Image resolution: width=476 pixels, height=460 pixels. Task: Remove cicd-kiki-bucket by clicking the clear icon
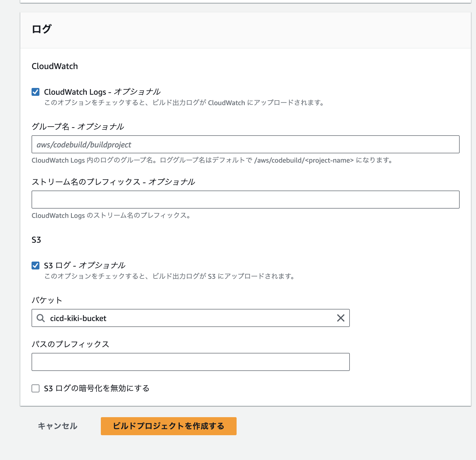pyautogui.click(x=341, y=318)
